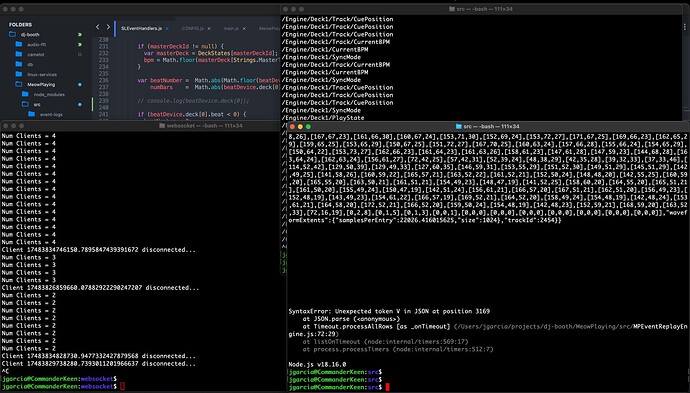
Task: Go forward with the editor's right arrow
Action: point(108,27)
